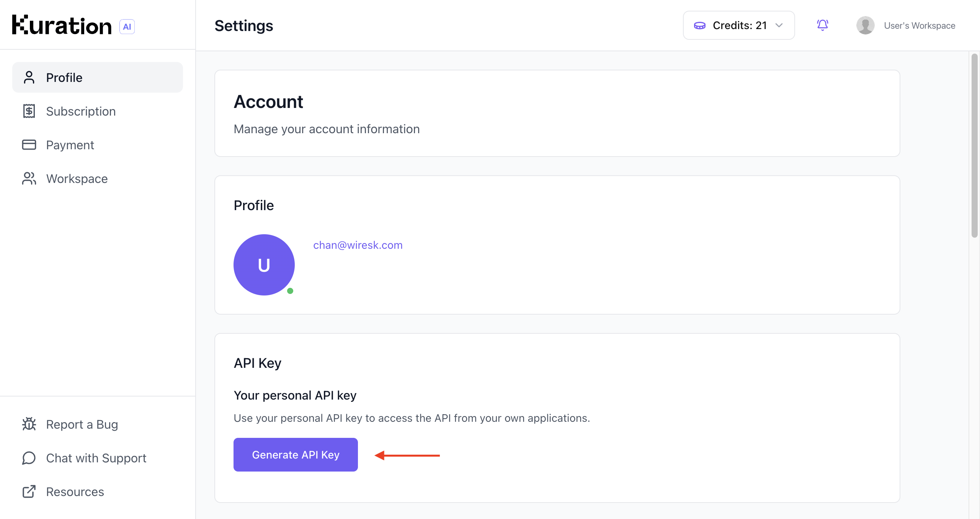Open the Subscription settings tab
This screenshot has height=519, width=980.
(x=81, y=111)
